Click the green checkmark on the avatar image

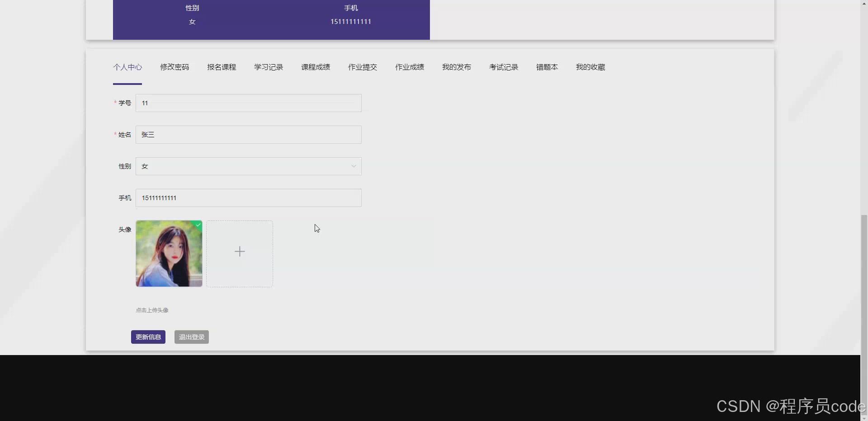click(x=198, y=225)
